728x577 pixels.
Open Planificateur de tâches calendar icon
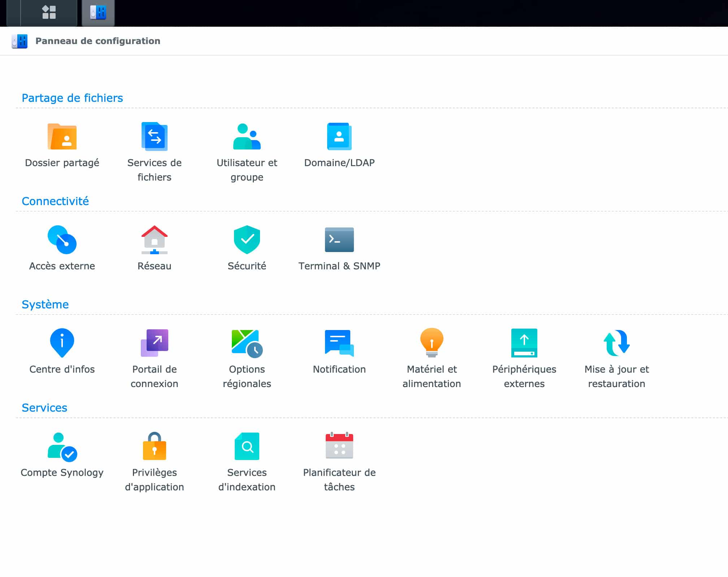point(339,447)
